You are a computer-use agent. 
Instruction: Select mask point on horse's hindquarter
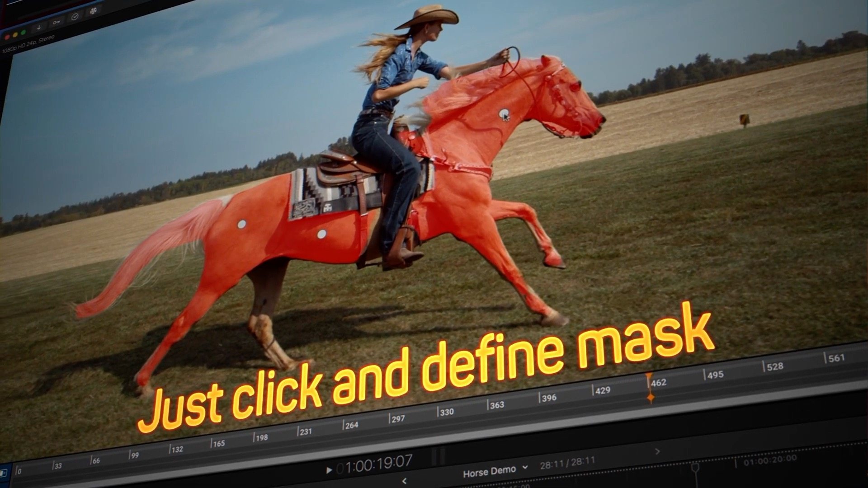(x=241, y=224)
